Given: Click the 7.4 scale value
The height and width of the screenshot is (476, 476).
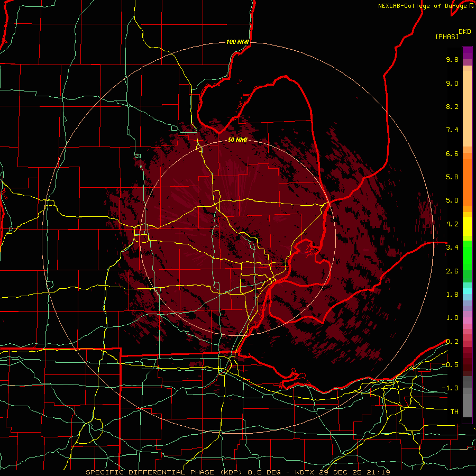Looking at the screenshot, I should point(452,130).
